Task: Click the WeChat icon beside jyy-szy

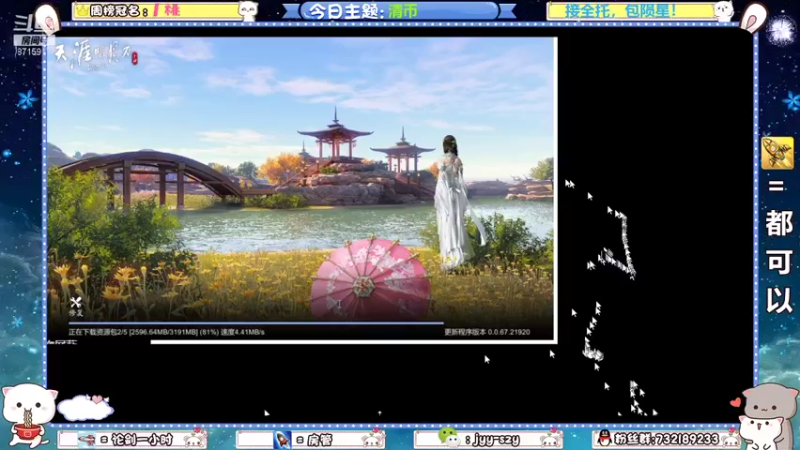Action: [x=448, y=437]
